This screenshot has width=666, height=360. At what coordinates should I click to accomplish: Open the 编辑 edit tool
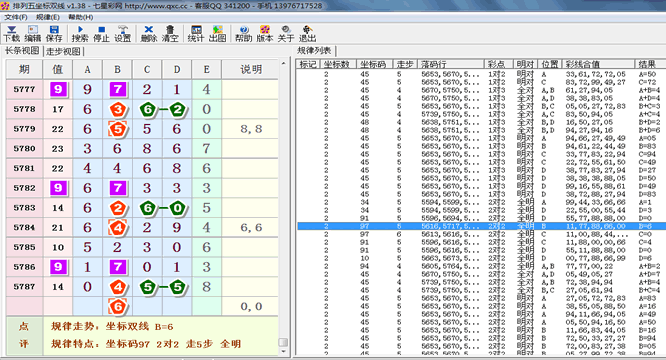click(x=33, y=34)
